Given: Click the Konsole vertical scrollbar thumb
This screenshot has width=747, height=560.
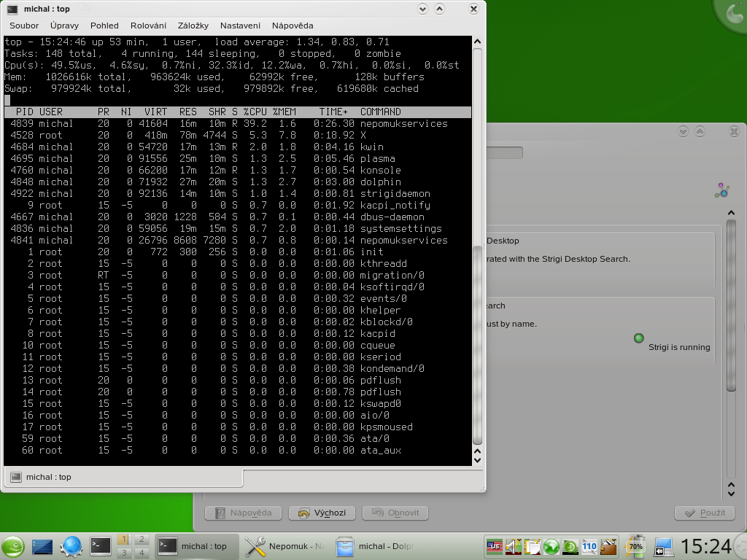Looking at the screenshot, I should [x=477, y=345].
